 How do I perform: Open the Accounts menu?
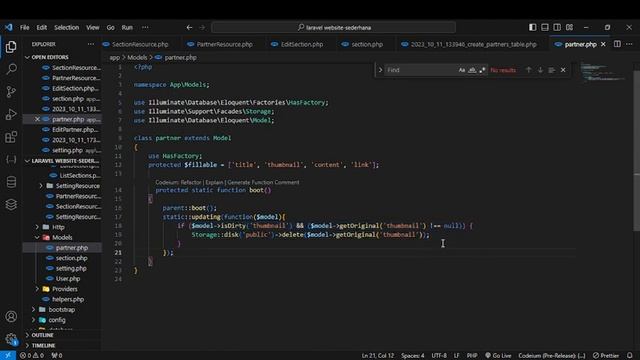(11, 316)
